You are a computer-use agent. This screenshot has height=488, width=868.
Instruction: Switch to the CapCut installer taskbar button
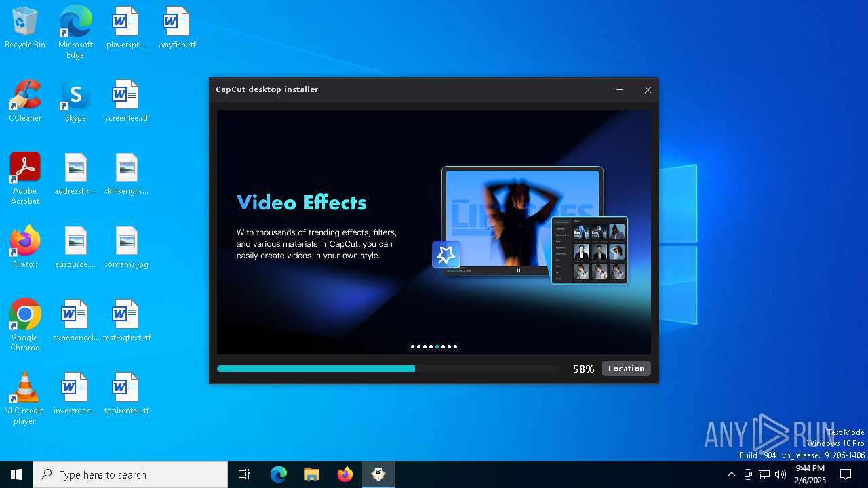(378, 474)
